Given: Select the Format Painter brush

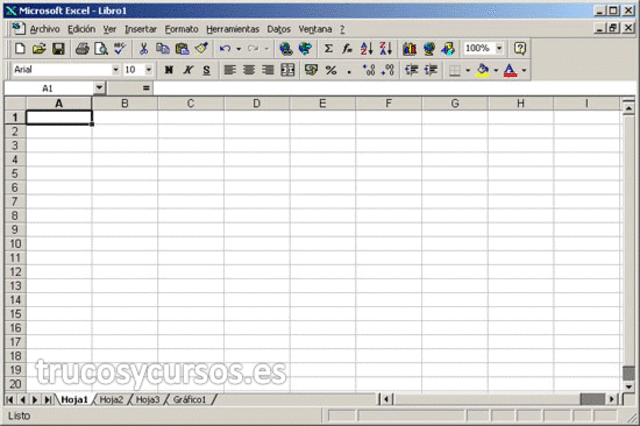Looking at the screenshot, I should [x=201, y=49].
